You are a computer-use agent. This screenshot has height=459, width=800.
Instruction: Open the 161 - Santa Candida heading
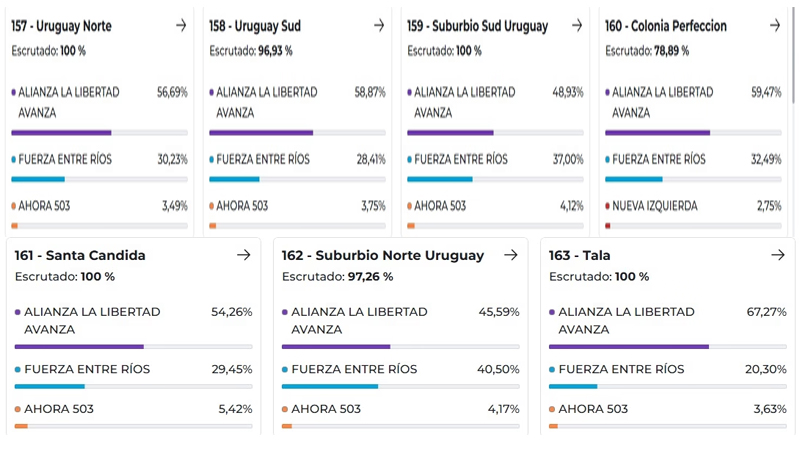[80, 255]
